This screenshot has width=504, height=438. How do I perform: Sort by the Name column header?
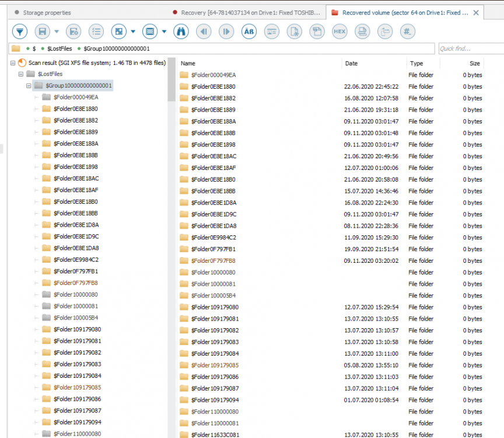[188, 64]
